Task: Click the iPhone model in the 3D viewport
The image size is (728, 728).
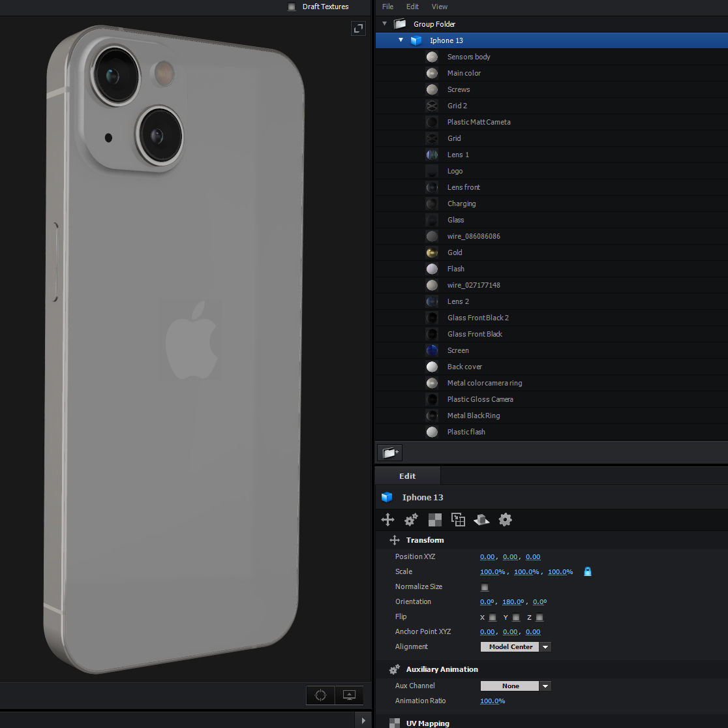Action: point(174,348)
